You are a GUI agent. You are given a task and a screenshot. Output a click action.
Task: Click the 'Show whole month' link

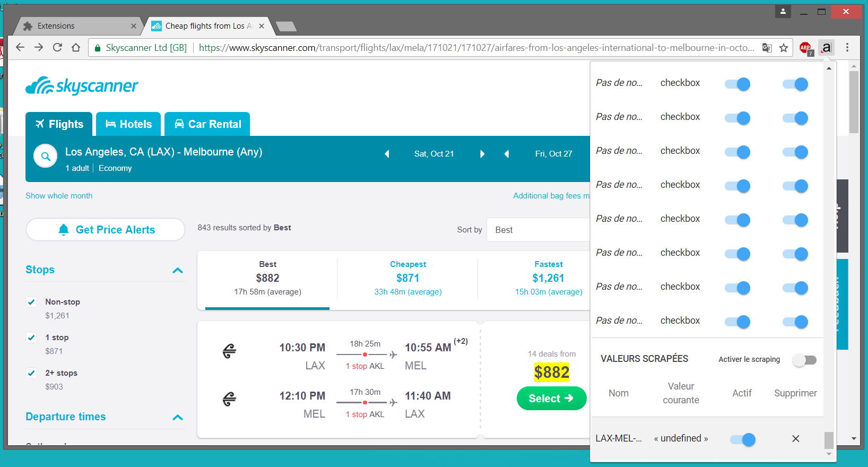click(59, 196)
